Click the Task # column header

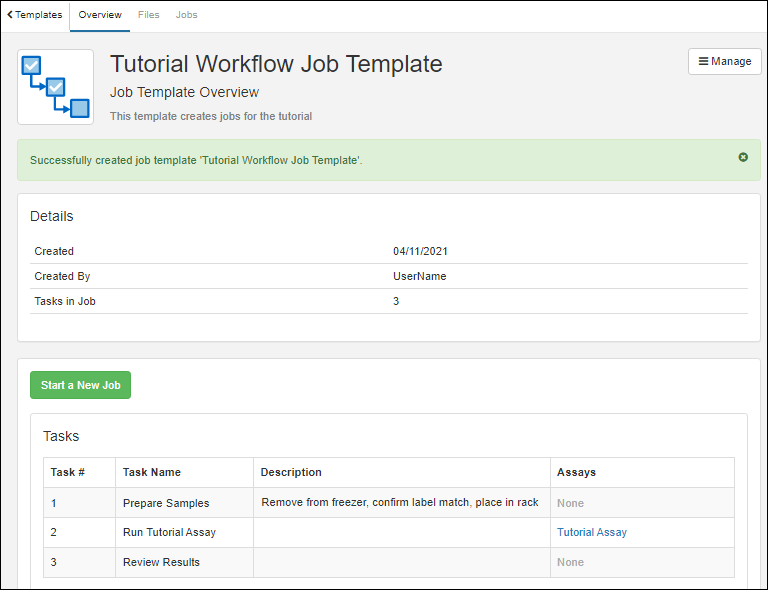pyautogui.click(x=68, y=472)
